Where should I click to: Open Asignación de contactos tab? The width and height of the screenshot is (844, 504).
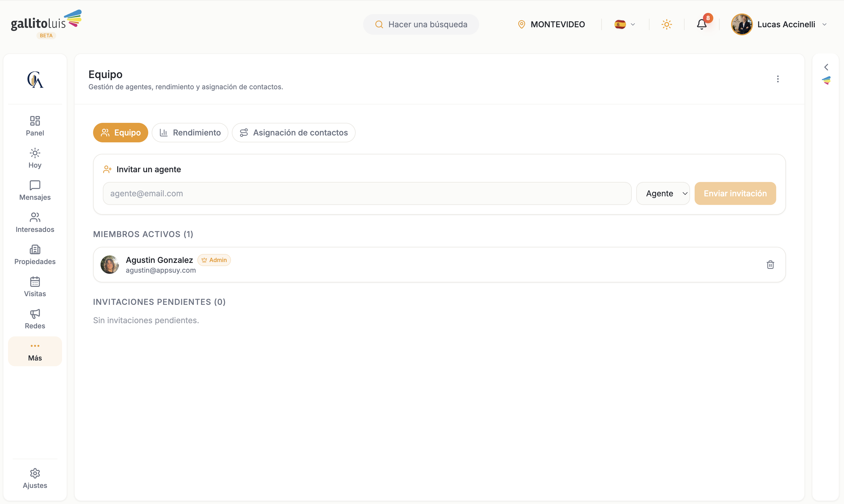coord(293,132)
